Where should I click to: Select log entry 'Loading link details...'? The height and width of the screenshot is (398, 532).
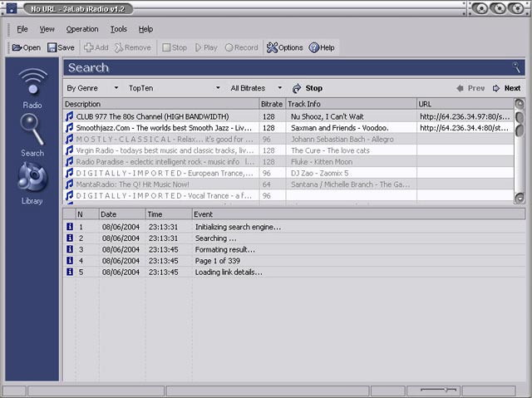tap(294, 272)
